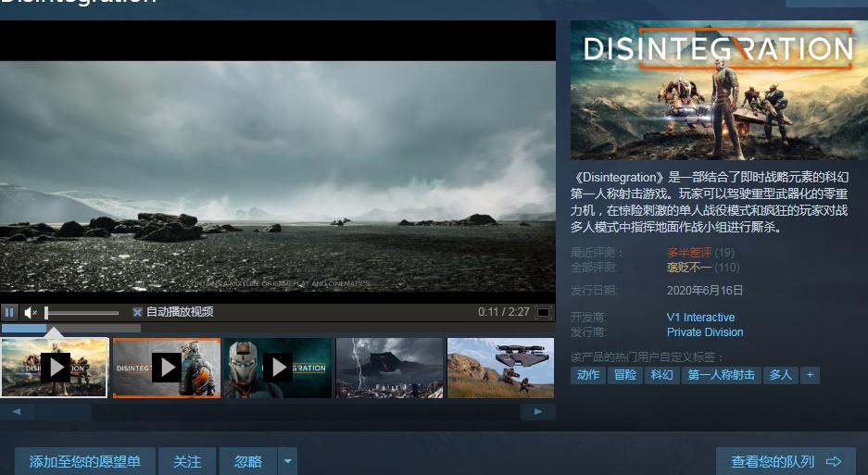Enter fullscreen video mode
The width and height of the screenshot is (868, 475).
(x=544, y=313)
